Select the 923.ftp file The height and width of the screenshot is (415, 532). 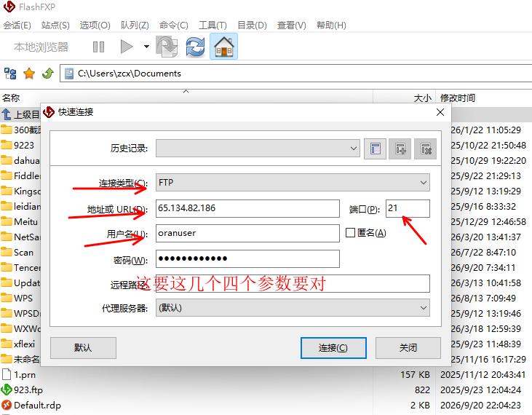tap(28, 390)
